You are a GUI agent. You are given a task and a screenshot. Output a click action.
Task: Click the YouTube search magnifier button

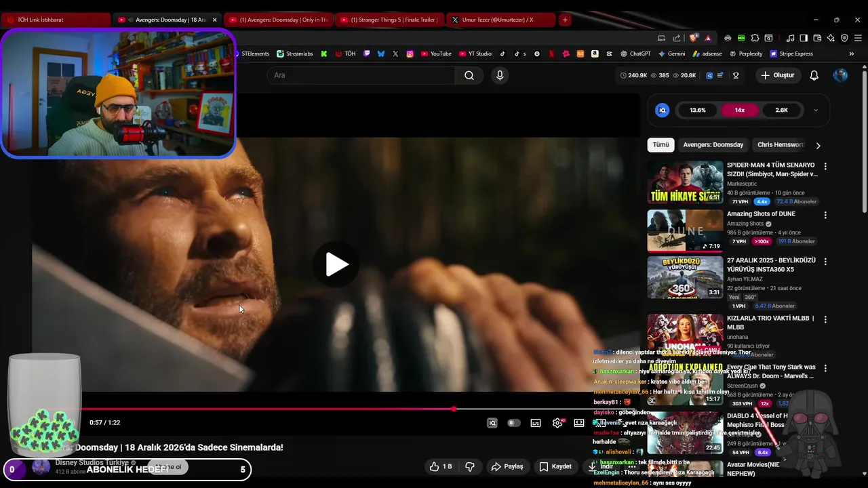click(469, 75)
